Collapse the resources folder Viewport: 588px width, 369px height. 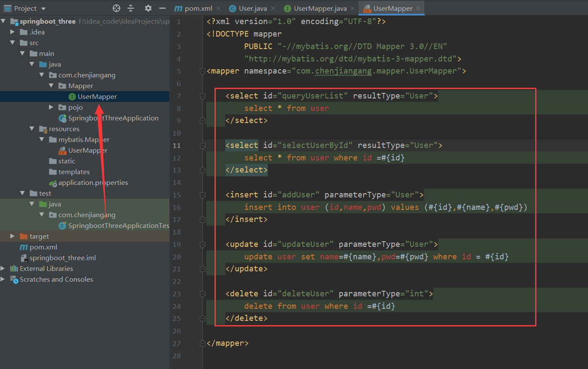pos(32,129)
